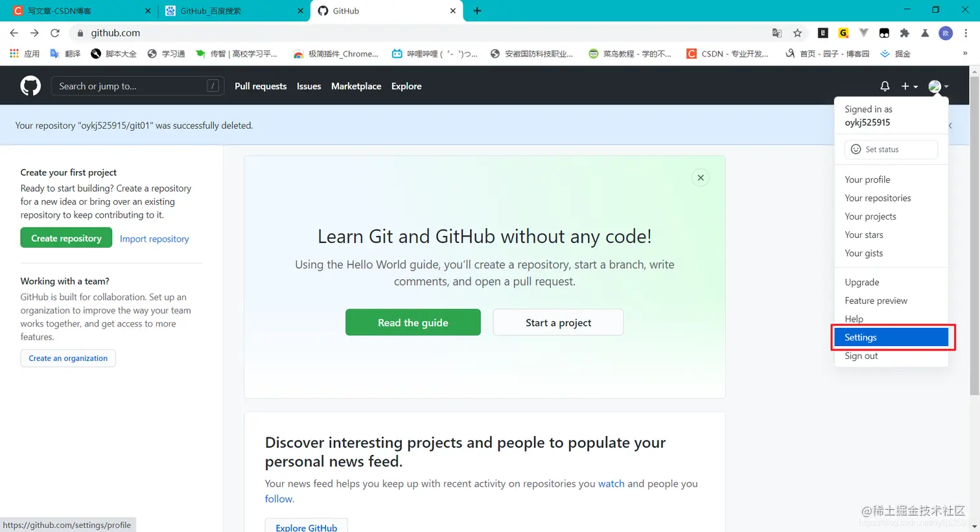The height and width of the screenshot is (532, 980).
Task: Click the Explore GitHub button
Action: [306, 527]
